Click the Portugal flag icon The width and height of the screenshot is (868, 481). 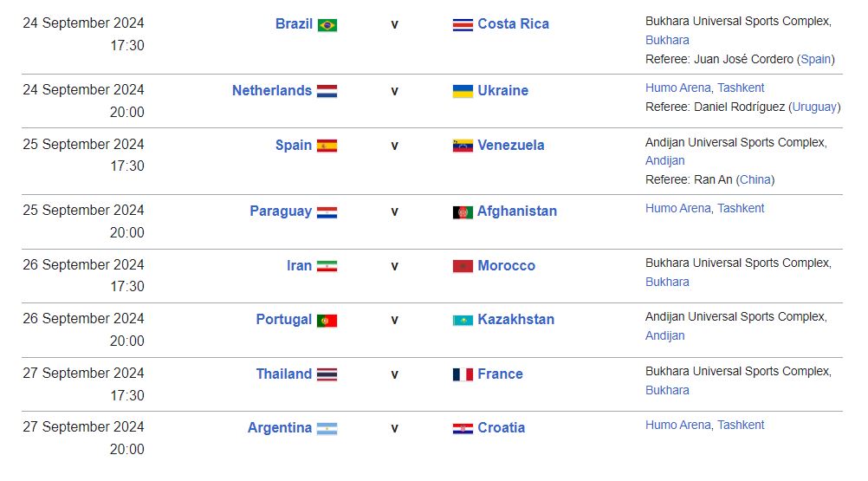click(327, 320)
